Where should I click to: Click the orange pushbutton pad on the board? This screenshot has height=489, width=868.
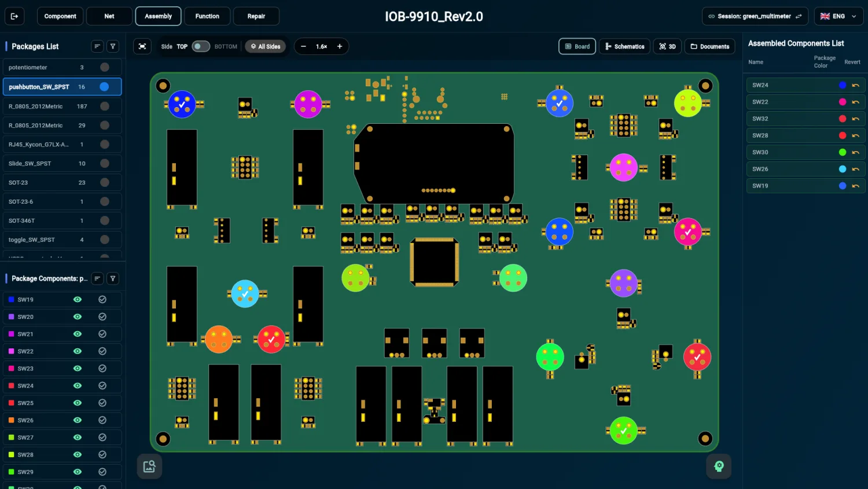tap(219, 340)
